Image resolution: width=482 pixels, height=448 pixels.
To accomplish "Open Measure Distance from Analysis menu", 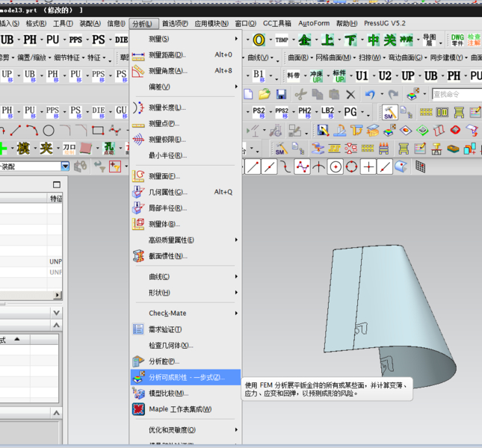I will (x=185, y=55).
